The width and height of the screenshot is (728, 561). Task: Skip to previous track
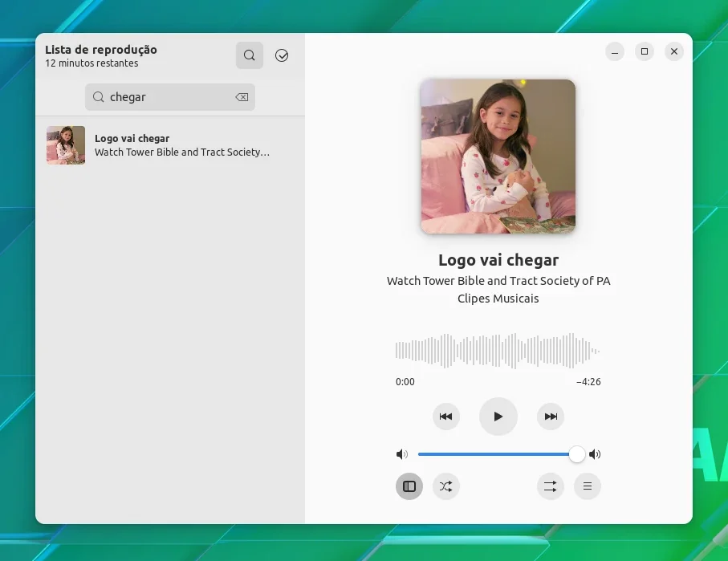pos(445,417)
